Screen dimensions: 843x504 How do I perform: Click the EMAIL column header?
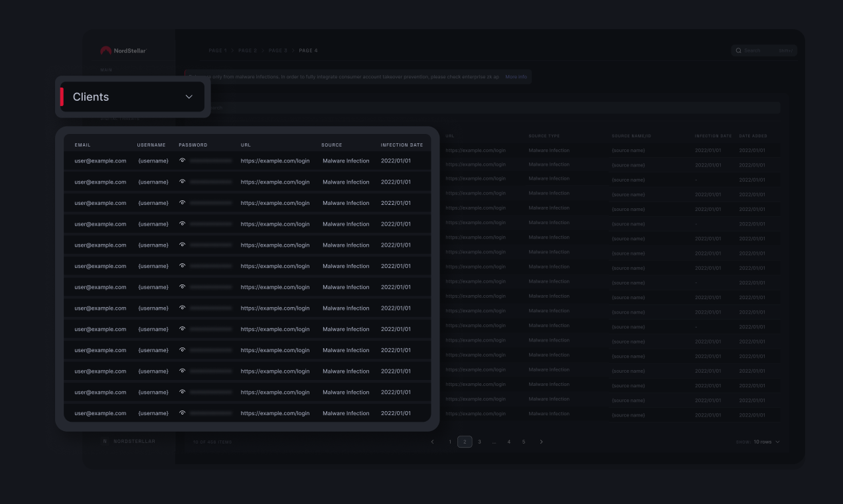click(x=82, y=145)
